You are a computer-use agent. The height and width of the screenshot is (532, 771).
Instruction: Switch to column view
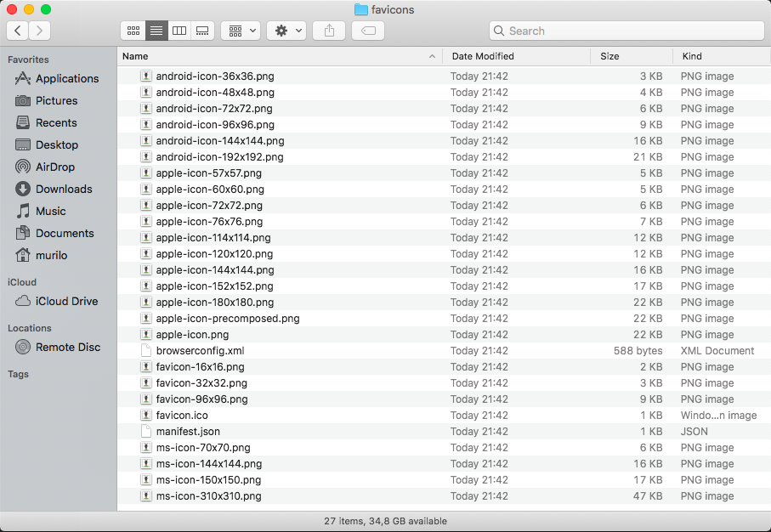pyautogui.click(x=179, y=31)
